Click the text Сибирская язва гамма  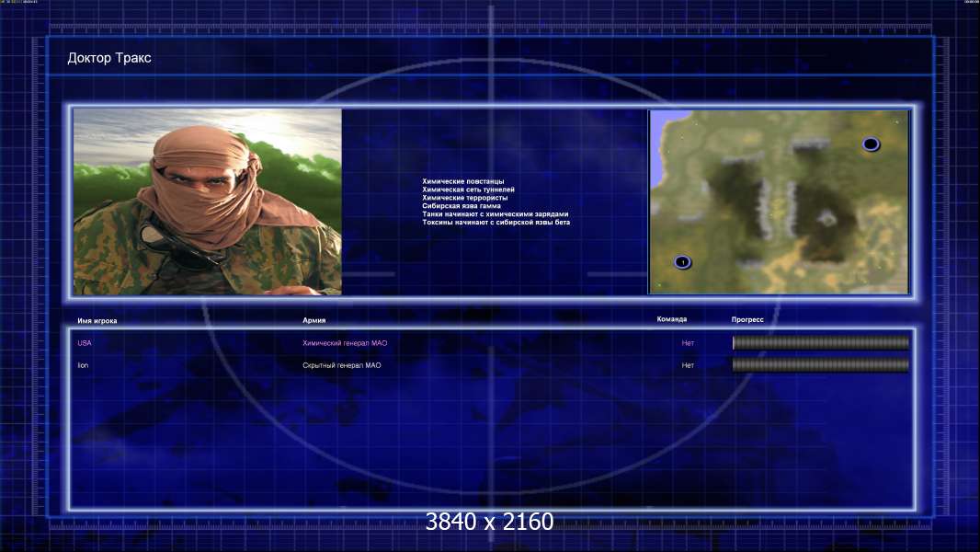coord(462,206)
